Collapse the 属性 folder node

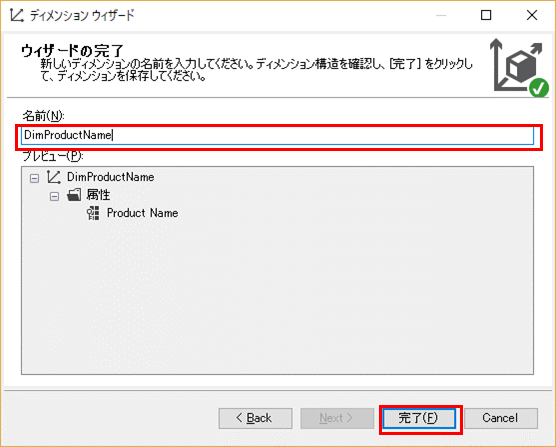point(54,196)
